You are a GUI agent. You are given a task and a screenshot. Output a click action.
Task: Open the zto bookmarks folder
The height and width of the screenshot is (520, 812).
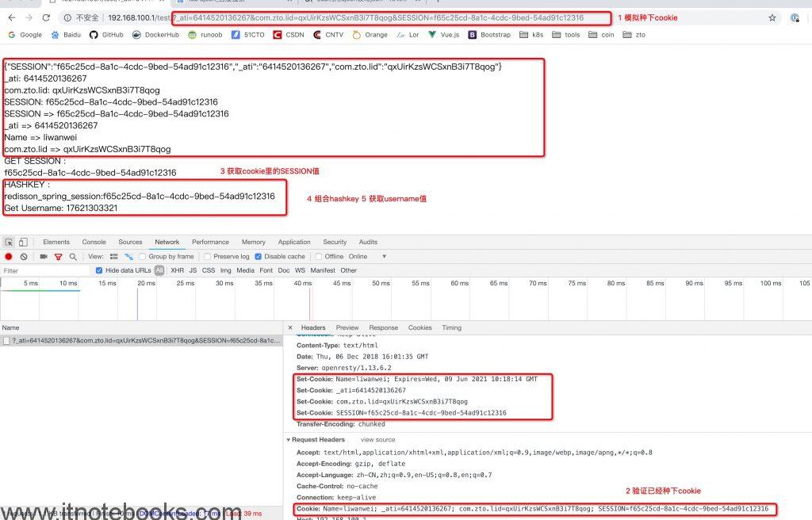634,35
